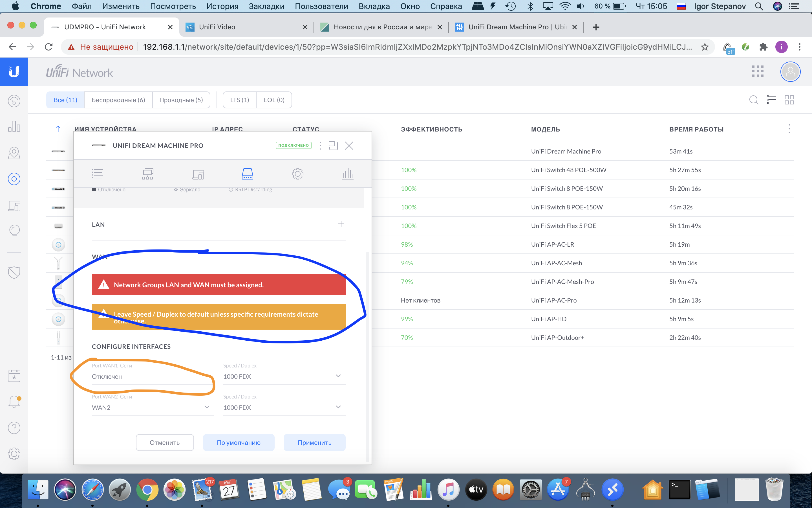Open the apps grid launcher icon

click(758, 72)
